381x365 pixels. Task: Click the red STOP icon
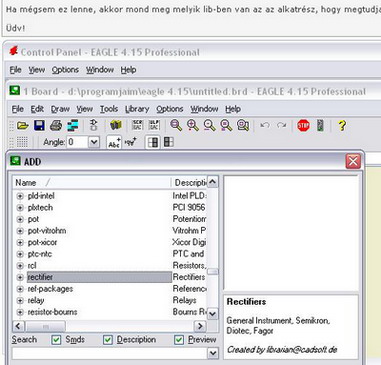click(303, 126)
